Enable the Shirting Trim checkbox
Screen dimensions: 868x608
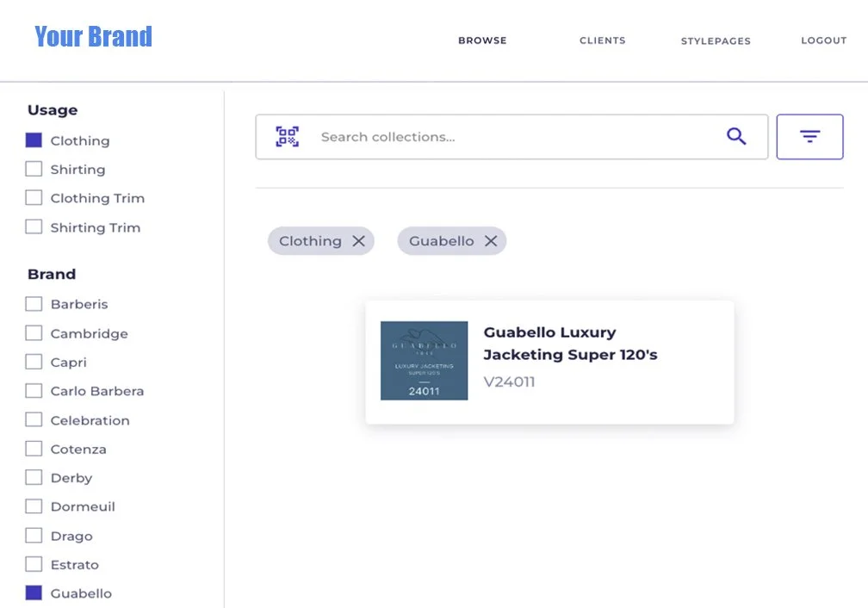[x=34, y=226]
